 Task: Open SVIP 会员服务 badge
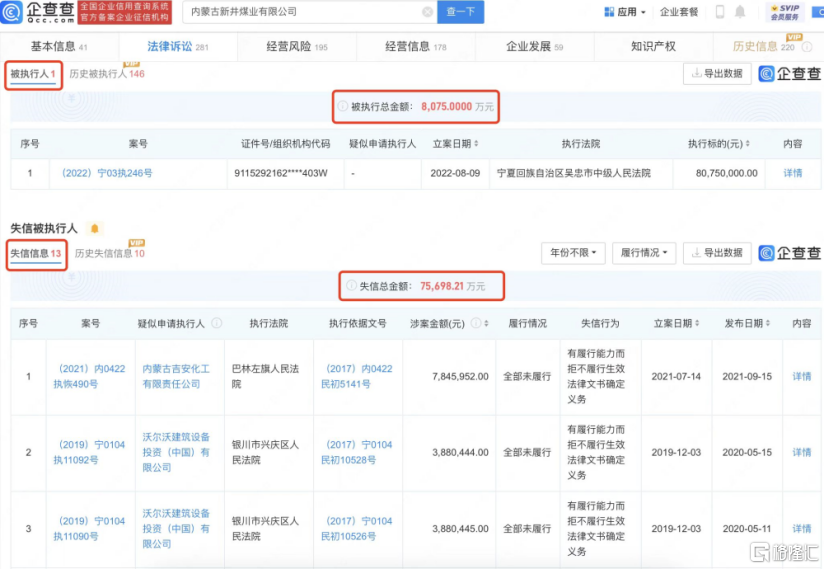click(x=784, y=12)
